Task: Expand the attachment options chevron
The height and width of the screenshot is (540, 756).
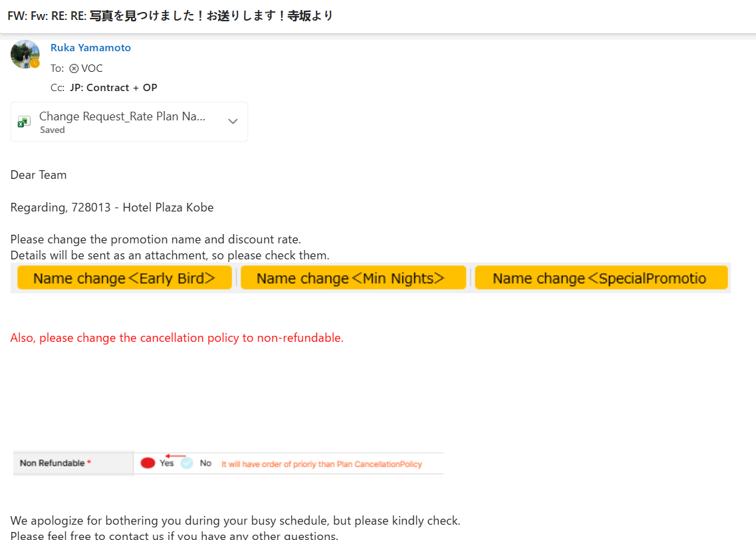Action: point(233,122)
